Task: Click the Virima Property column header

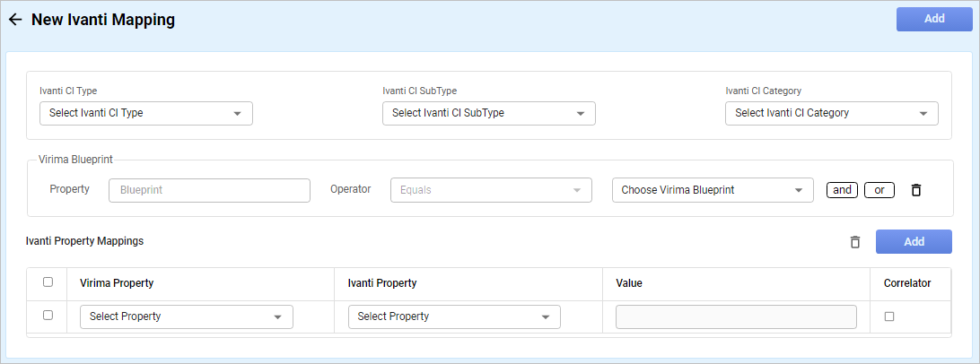Action: coord(117,283)
